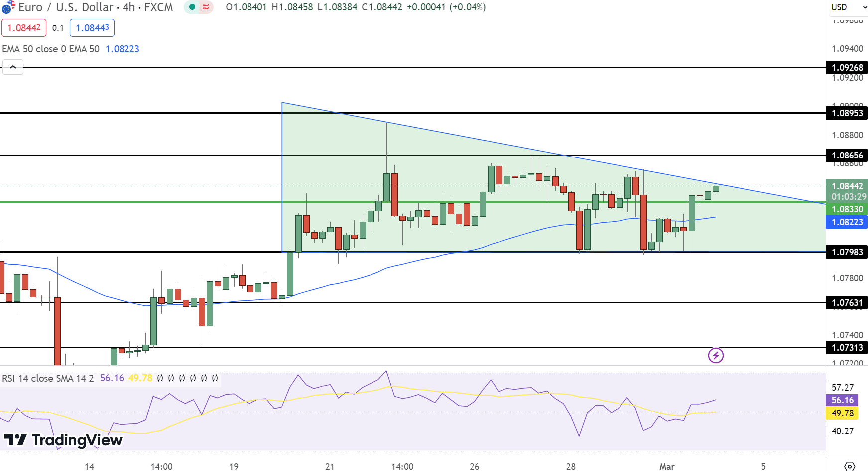Click the 26 date on time axis
Screen dimensions: 868x471
[x=475, y=466]
